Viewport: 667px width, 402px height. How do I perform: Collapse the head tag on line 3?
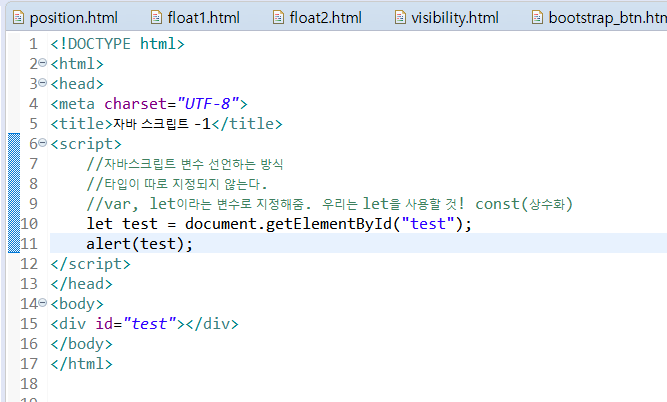click(x=43, y=83)
